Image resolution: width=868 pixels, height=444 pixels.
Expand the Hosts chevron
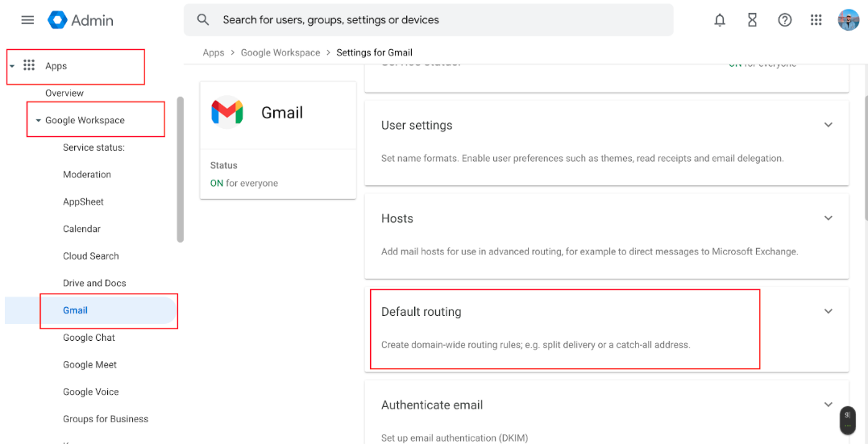click(x=829, y=218)
